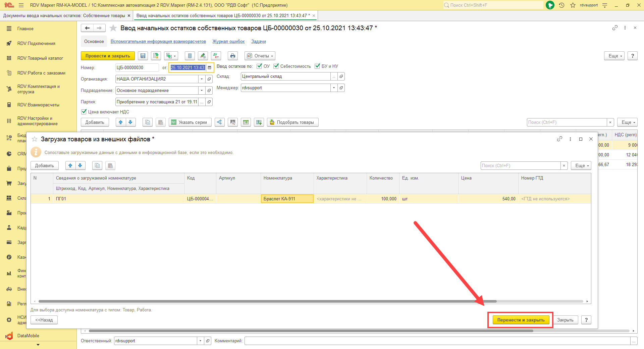This screenshot has width=644, height=349.
Task: Expand the Менеджер dropdown arrow
Action: pos(334,88)
